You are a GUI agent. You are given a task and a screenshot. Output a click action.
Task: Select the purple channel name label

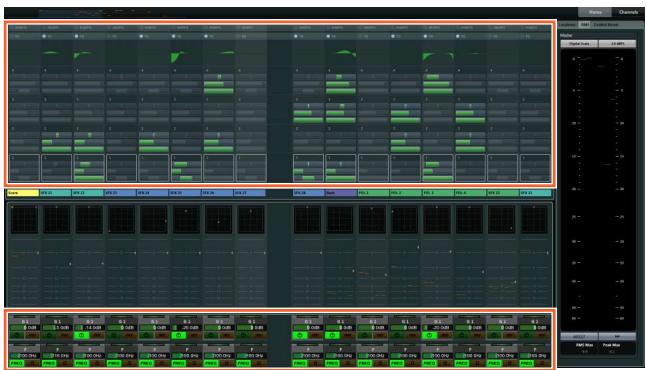(341, 193)
